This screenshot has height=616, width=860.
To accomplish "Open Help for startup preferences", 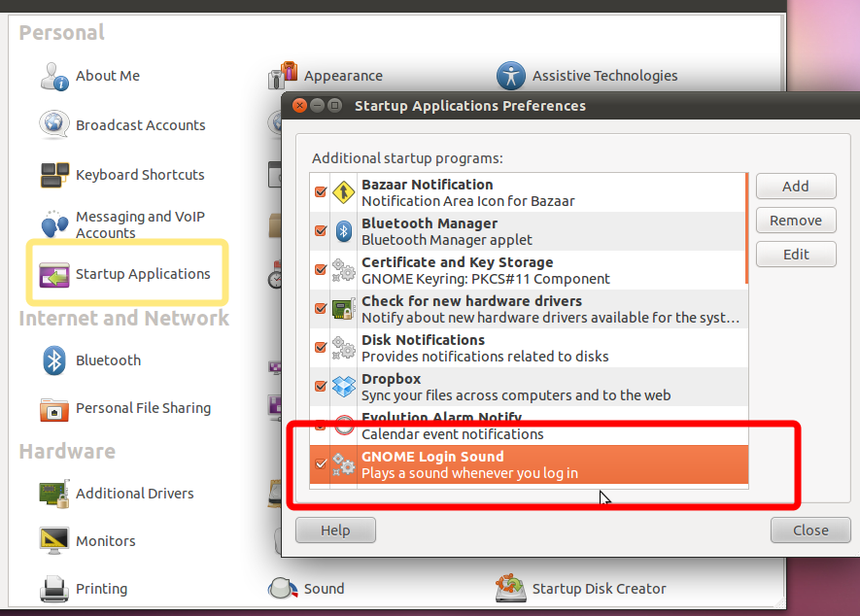I will [335, 530].
